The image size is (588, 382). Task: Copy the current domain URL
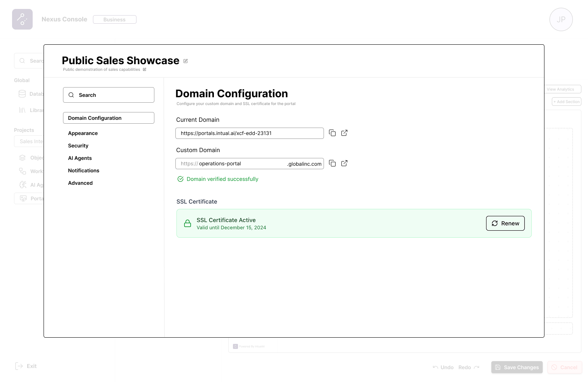(x=332, y=133)
